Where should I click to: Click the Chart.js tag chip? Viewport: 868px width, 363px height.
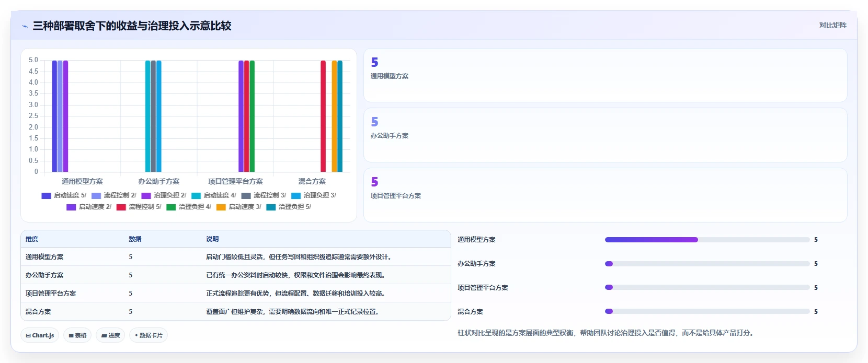click(x=40, y=335)
